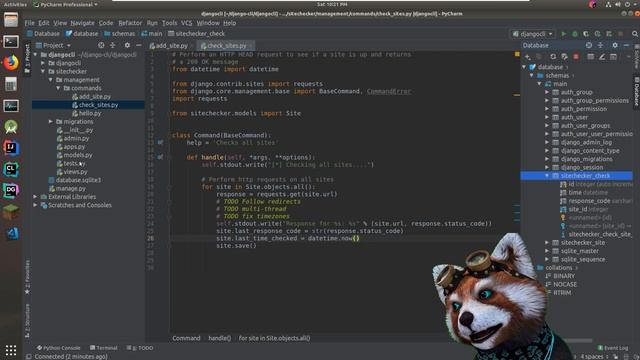Open djangocli run configuration dropdown

tap(533, 34)
